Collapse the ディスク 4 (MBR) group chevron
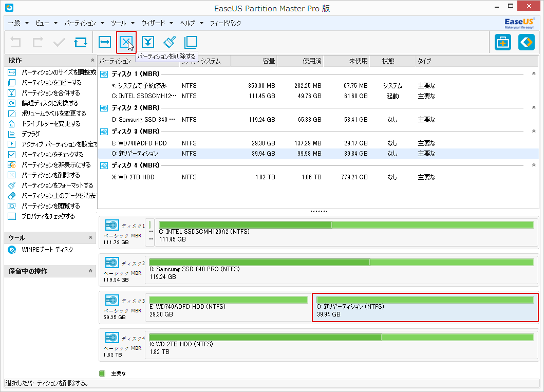 (534, 165)
